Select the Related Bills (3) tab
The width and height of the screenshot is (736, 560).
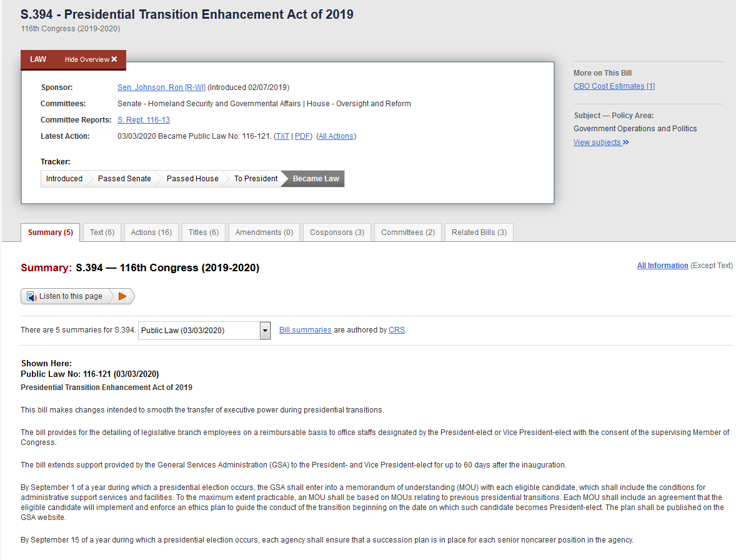coord(479,232)
